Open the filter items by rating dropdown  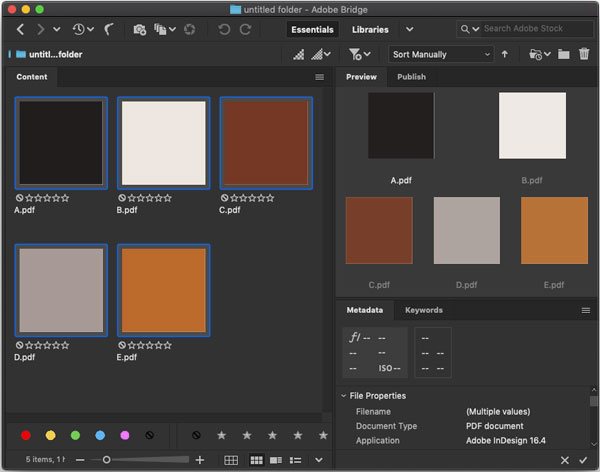click(360, 54)
